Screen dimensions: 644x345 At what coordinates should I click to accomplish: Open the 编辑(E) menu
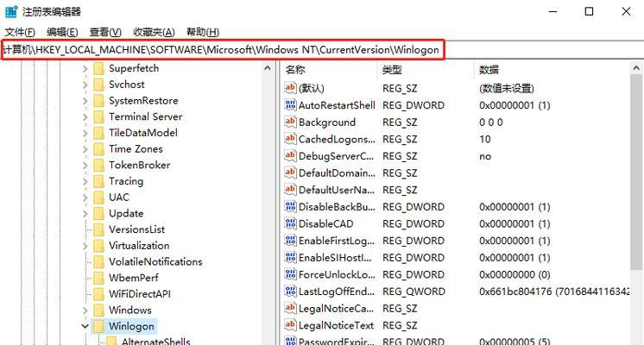coord(62,32)
